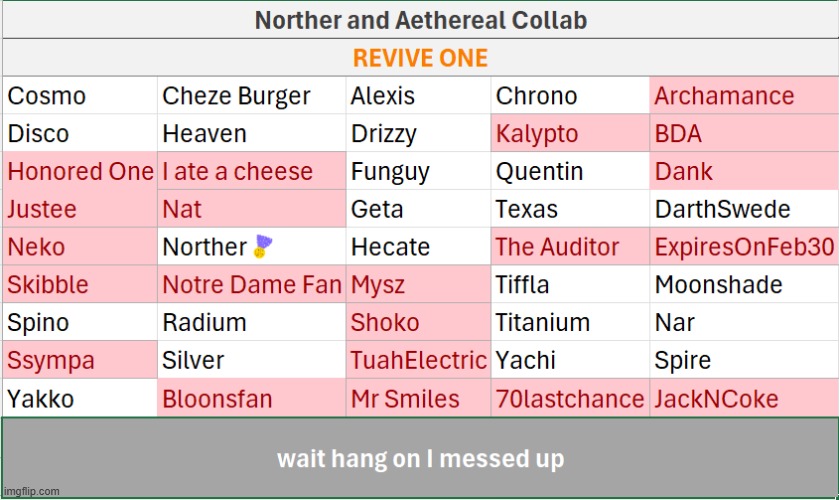Image resolution: width=839 pixels, height=500 pixels.
Task: Select the TuahElectric cell
Action: click(418, 360)
